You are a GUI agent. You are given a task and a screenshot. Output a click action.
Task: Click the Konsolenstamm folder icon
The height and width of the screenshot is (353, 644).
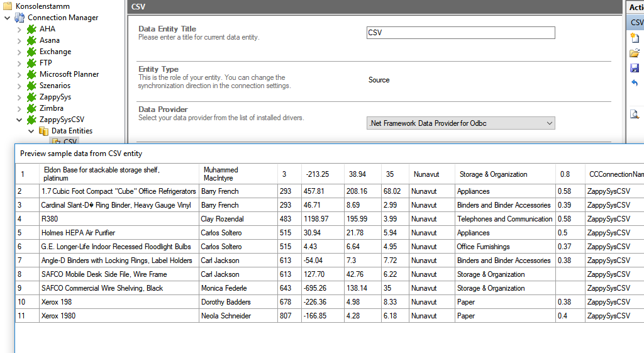click(x=8, y=6)
